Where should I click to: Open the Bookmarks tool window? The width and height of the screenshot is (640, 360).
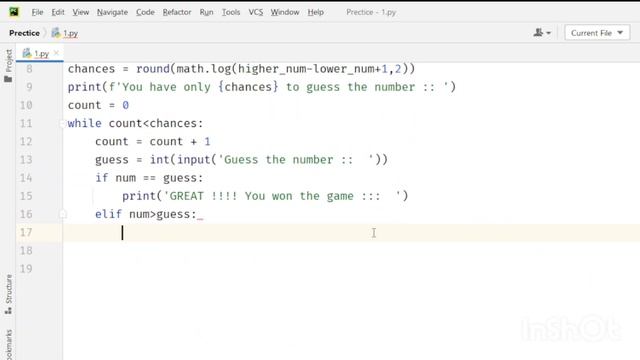(8, 345)
